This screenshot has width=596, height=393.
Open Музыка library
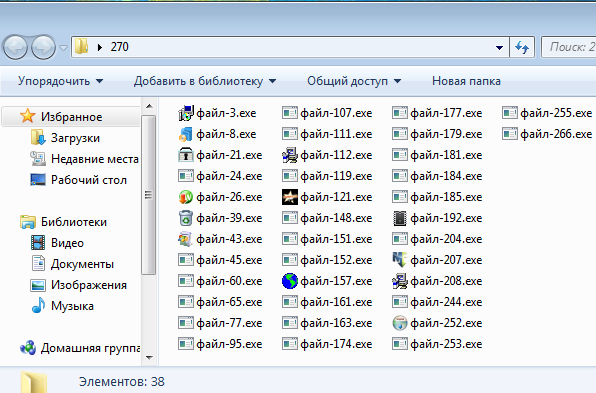72,306
